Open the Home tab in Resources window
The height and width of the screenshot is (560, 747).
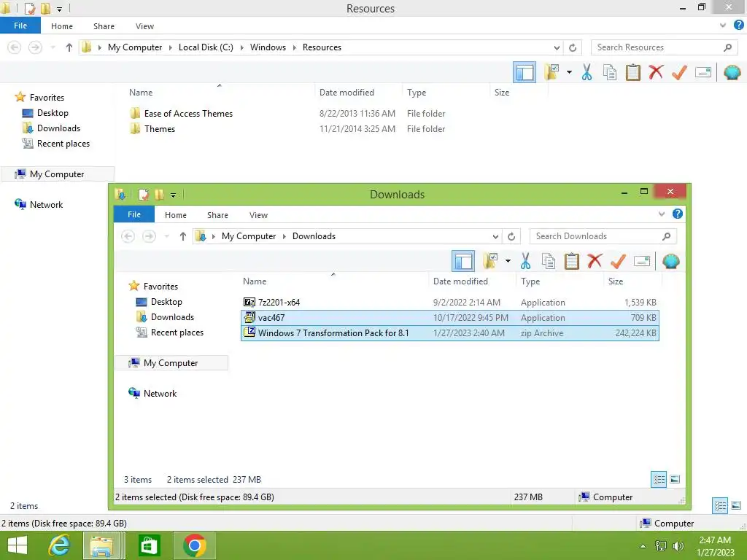pyautogui.click(x=62, y=26)
